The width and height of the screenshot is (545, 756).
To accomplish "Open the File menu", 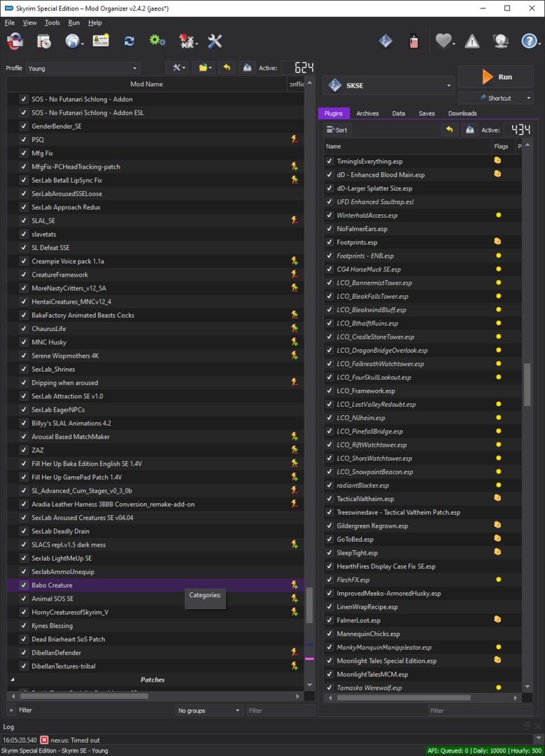I will pos(10,22).
